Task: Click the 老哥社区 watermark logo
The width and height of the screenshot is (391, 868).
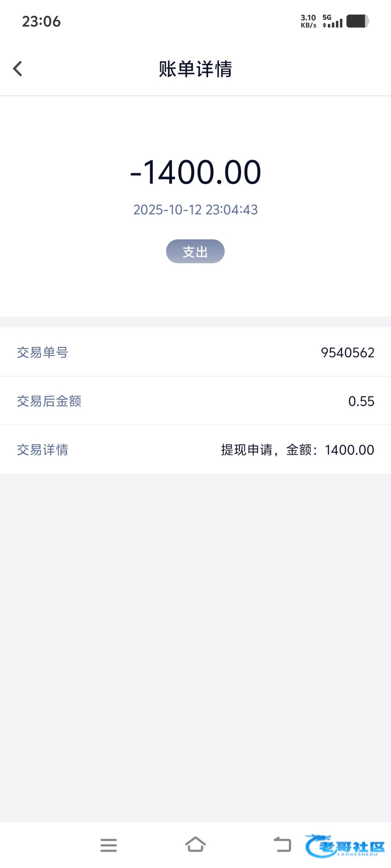Action: (345, 846)
